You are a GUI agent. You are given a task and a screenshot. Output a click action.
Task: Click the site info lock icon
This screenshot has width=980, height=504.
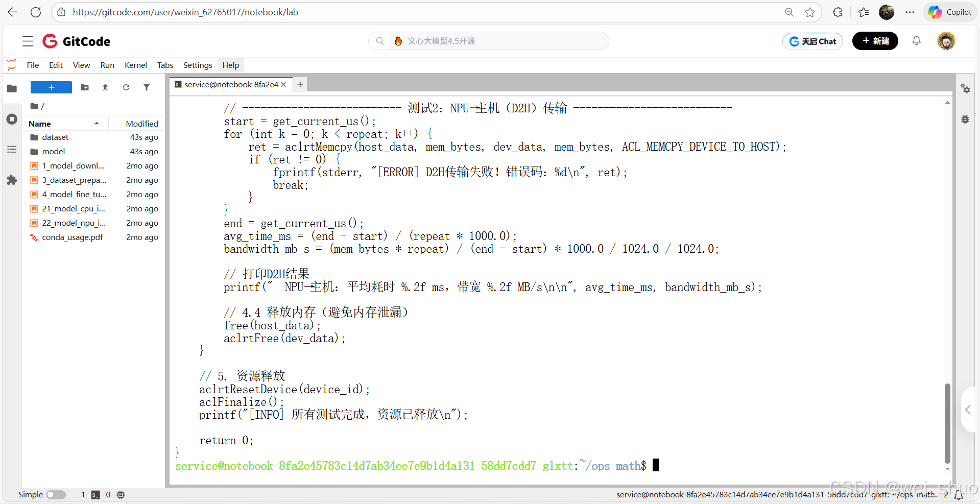click(x=61, y=12)
